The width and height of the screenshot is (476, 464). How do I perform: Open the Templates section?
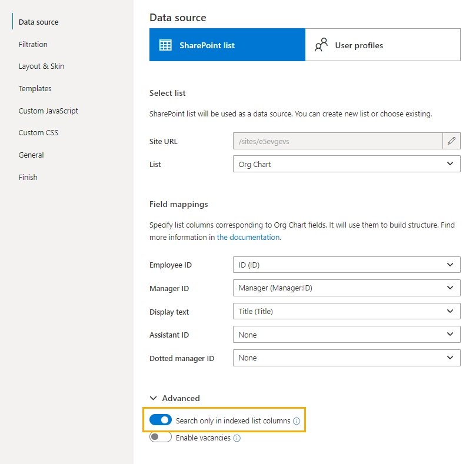(35, 89)
